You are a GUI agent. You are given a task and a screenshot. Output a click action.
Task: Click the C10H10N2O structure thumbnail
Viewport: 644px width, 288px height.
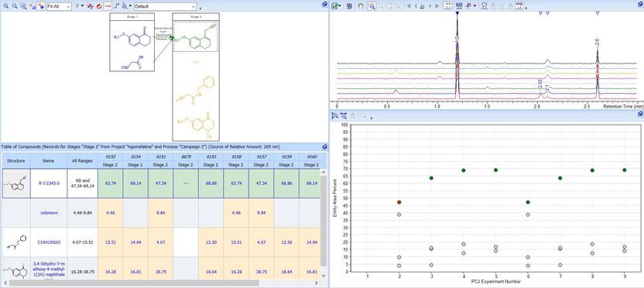(x=16, y=242)
